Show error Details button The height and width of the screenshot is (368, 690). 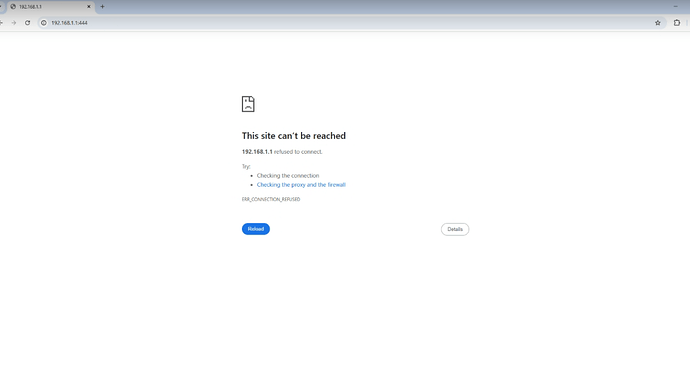point(455,229)
